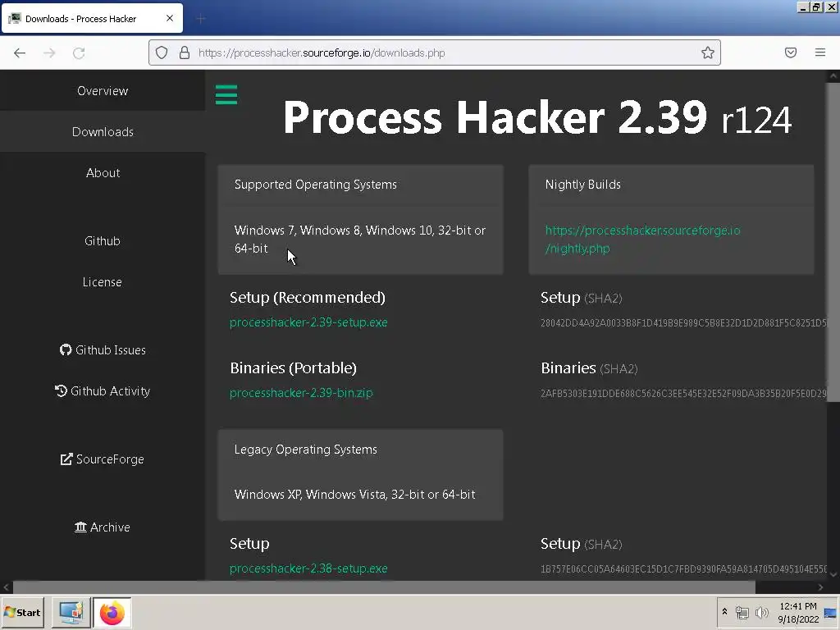Open the tracking protection shield icon
Viewport: 840px width, 630px height.
(162, 52)
